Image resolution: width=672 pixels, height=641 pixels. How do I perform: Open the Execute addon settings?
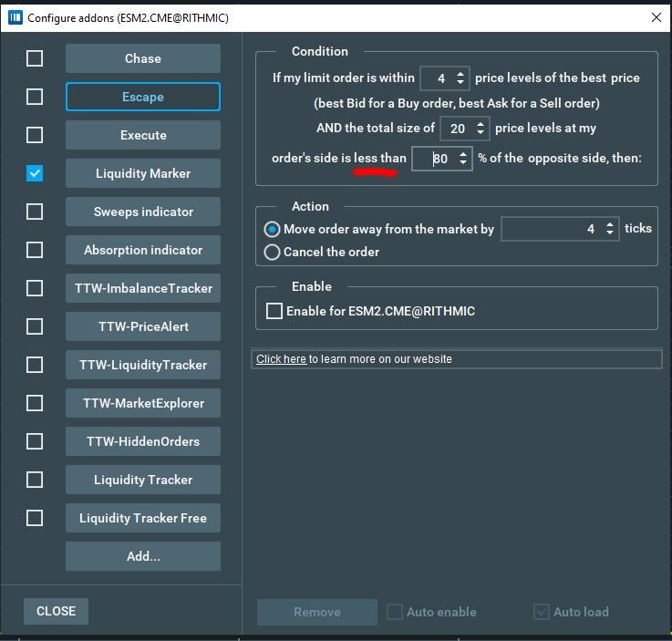click(x=143, y=135)
